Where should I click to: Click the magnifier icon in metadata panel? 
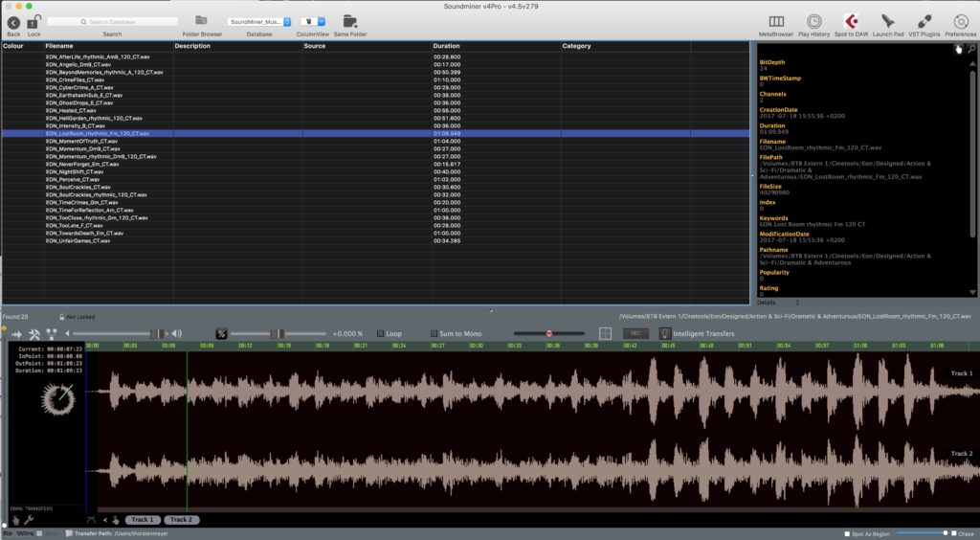[971, 50]
